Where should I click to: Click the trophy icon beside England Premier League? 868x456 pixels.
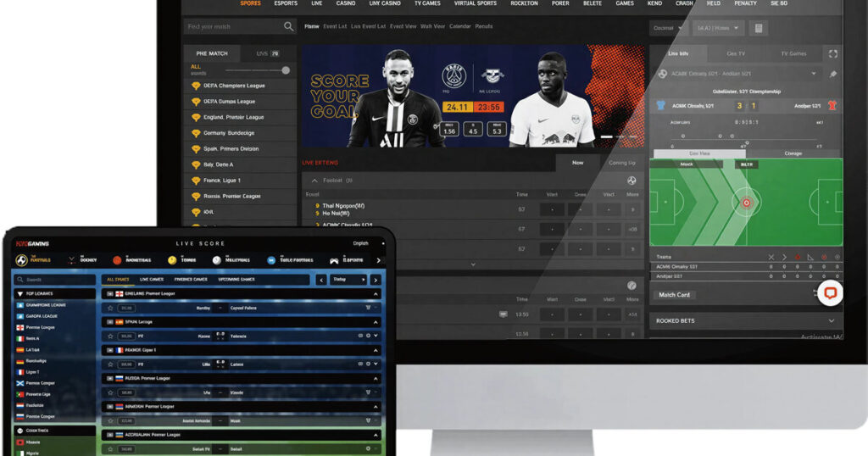coord(196,118)
